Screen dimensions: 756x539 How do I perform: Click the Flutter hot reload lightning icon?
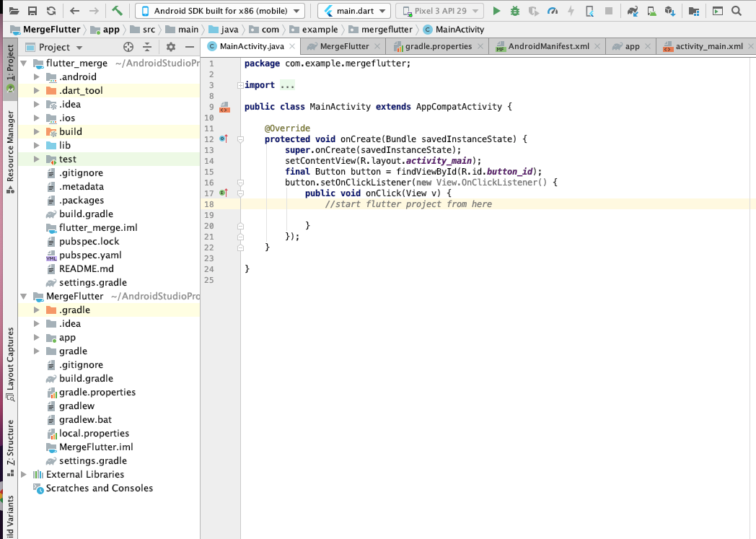tap(571, 11)
